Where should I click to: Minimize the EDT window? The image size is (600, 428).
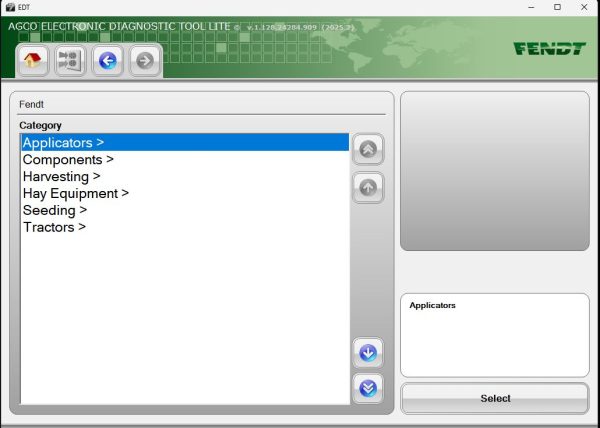click(x=531, y=7)
